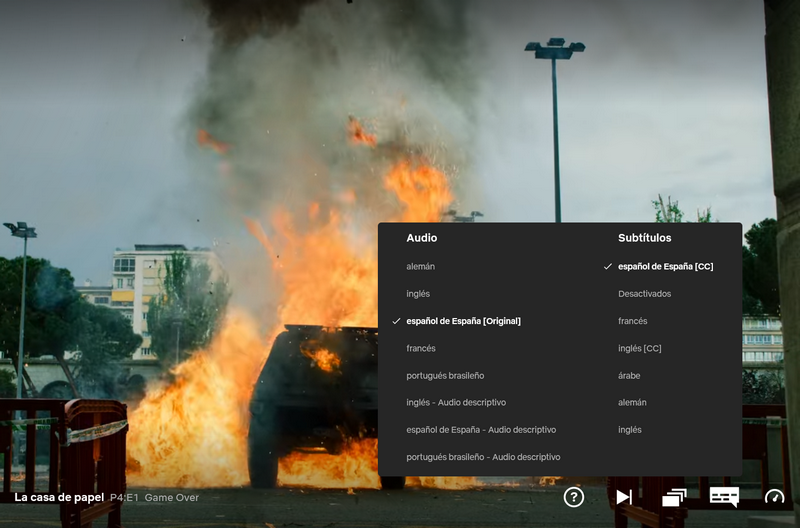This screenshot has height=528, width=800.
Task: Click the audio and subtitles icon
Action: 724,496
